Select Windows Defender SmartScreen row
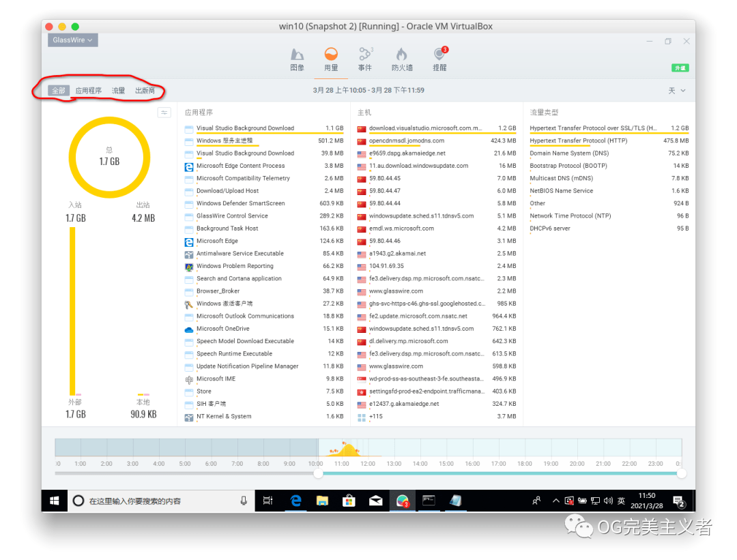The image size is (737, 560). [263, 203]
